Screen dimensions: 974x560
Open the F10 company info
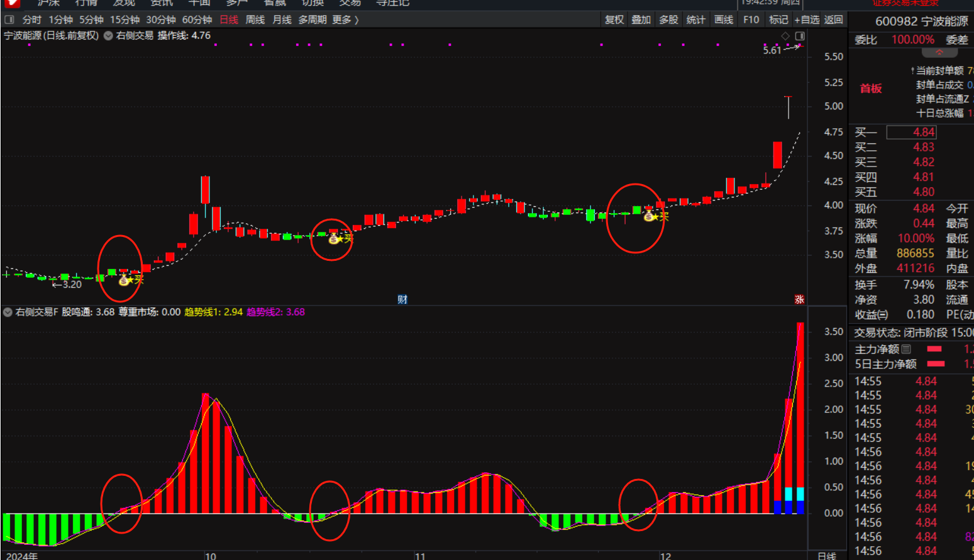(x=751, y=19)
